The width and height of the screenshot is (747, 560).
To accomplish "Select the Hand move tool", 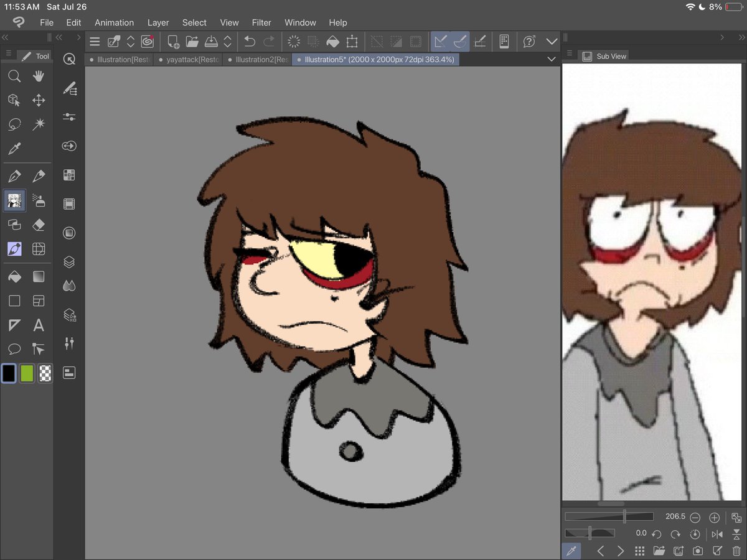I will (39, 77).
